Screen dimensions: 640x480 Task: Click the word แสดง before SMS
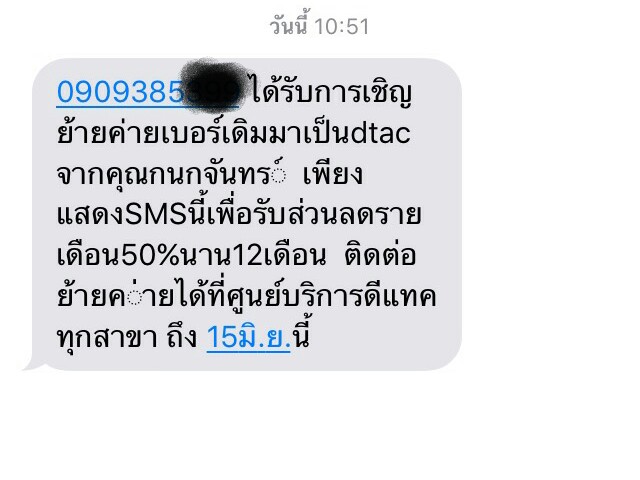point(90,215)
